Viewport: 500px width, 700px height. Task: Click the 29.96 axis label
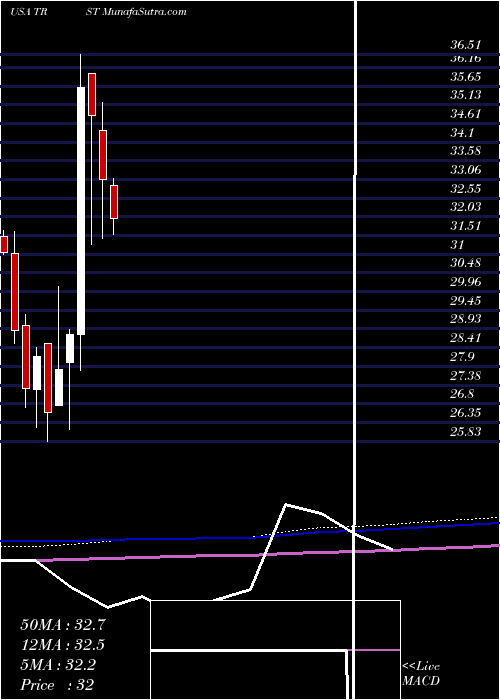pyautogui.click(x=466, y=282)
